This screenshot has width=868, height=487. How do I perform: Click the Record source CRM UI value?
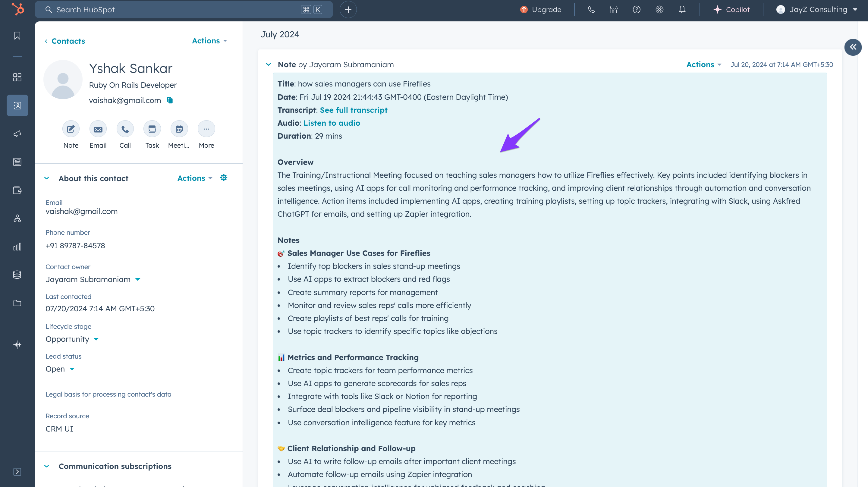coord(59,429)
